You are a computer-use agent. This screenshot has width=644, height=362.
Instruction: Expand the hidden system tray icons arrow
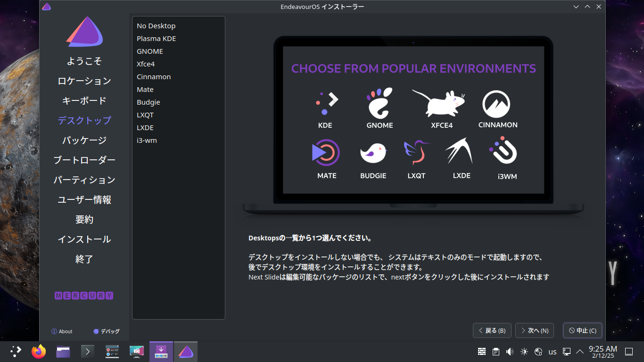pyautogui.click(x=580, y=352)
